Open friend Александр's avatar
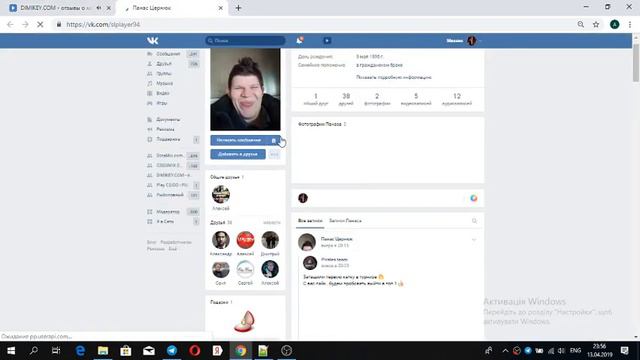The image size is (640, 360). [221, 240]
